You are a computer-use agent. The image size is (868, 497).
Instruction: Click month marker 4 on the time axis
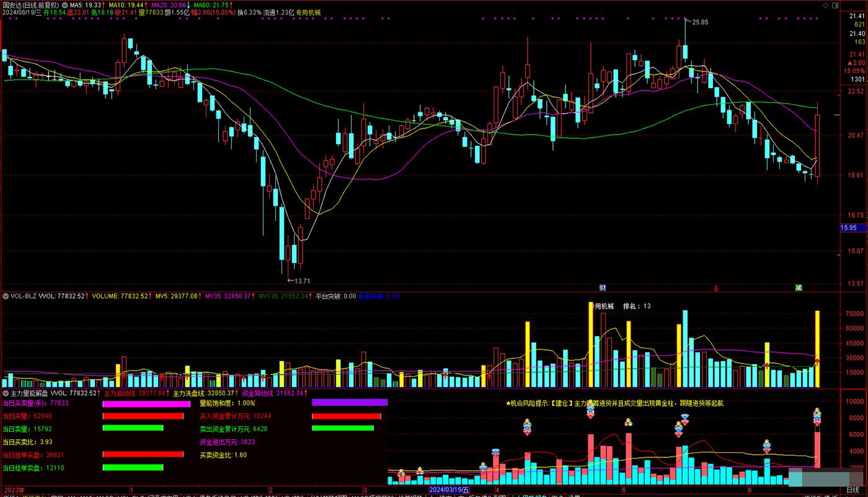coord(498,490)
